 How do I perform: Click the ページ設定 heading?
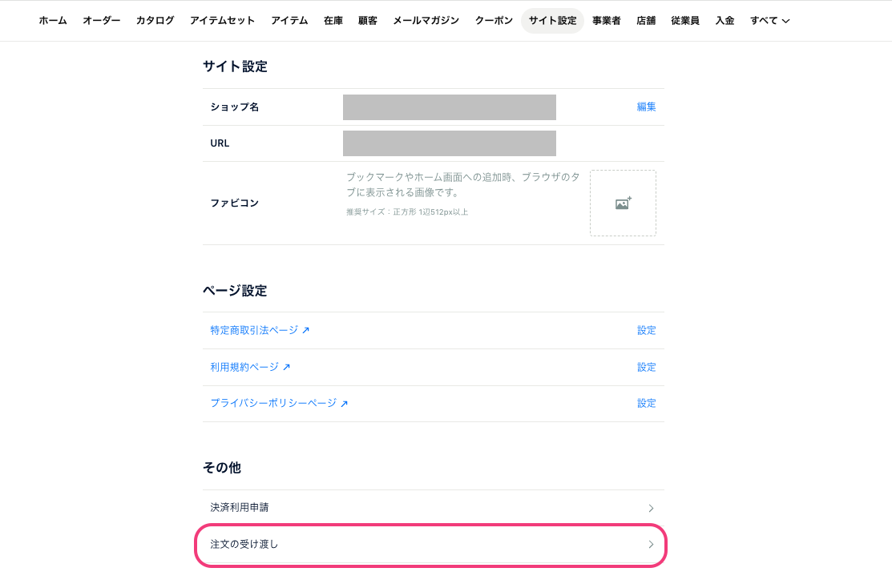[235, 291]
